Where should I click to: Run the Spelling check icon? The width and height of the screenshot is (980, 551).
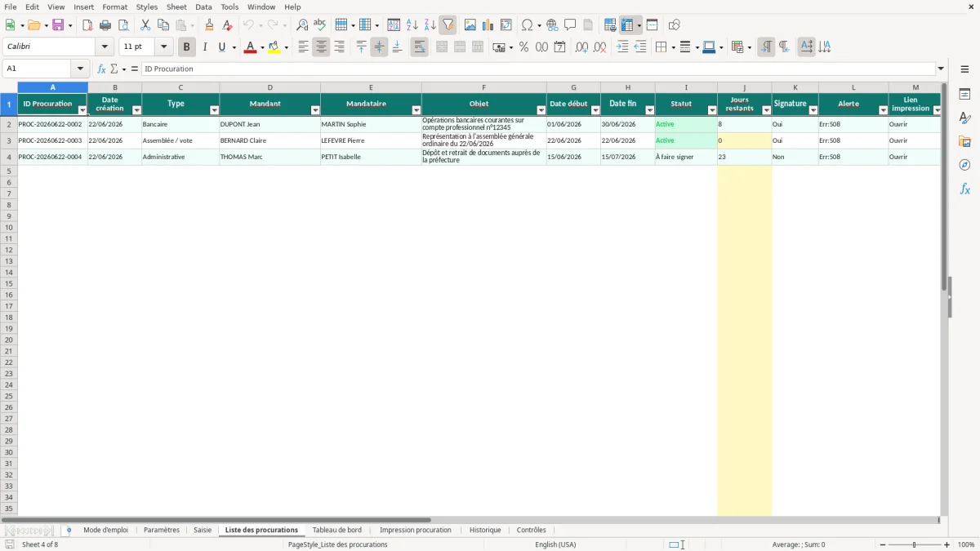coord(320,25)
